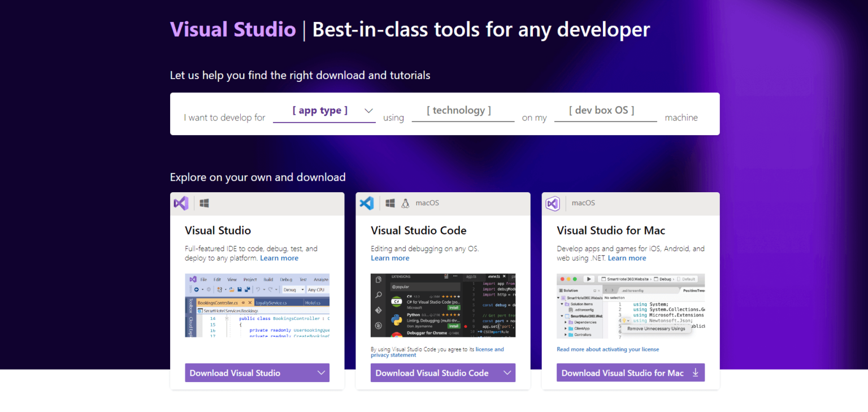Click macOS on the Visual Studio Code card header
Screen dimensions: 868x412
tap(427, 203)
